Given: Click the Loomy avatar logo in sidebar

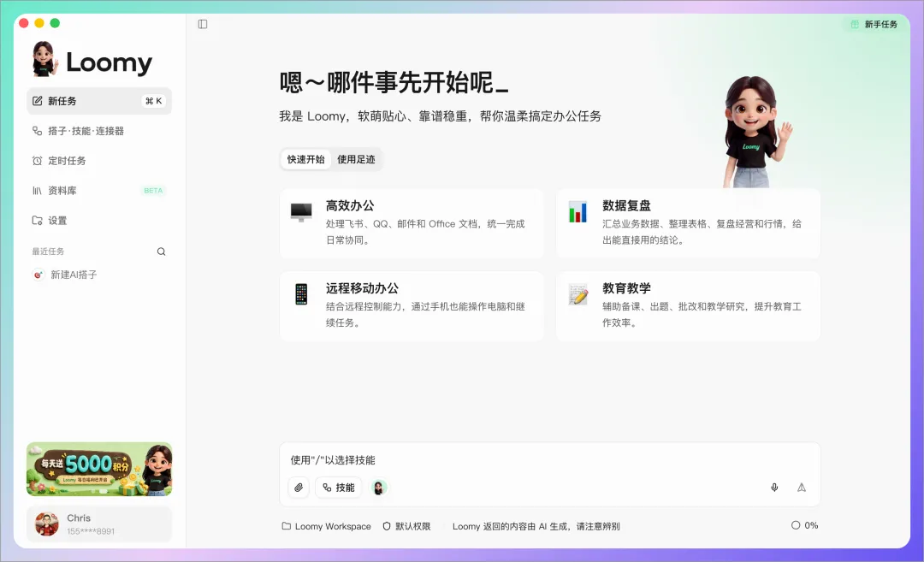Looking at the screenshot, I should tap(44, 60).
